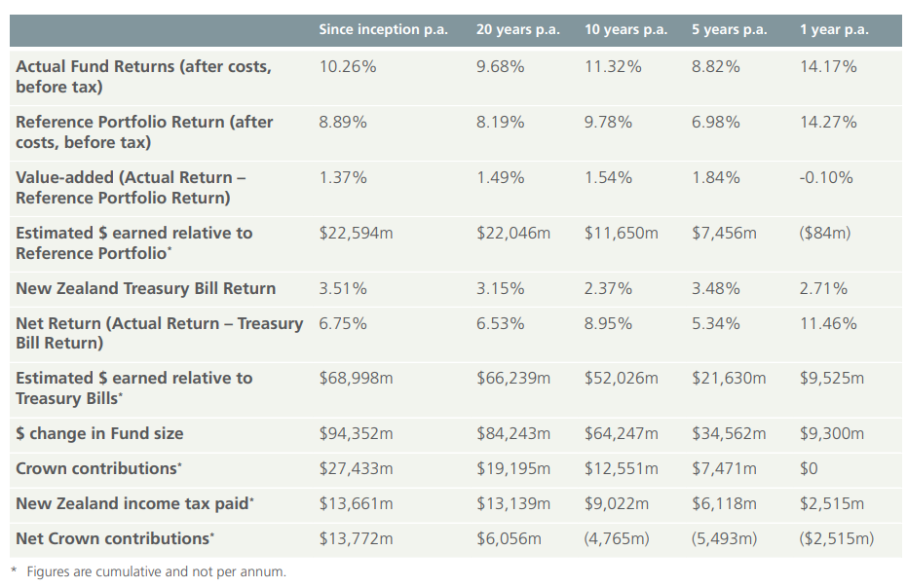
Task: Click the footnote about cumulative figures
Action: point(149,571)
